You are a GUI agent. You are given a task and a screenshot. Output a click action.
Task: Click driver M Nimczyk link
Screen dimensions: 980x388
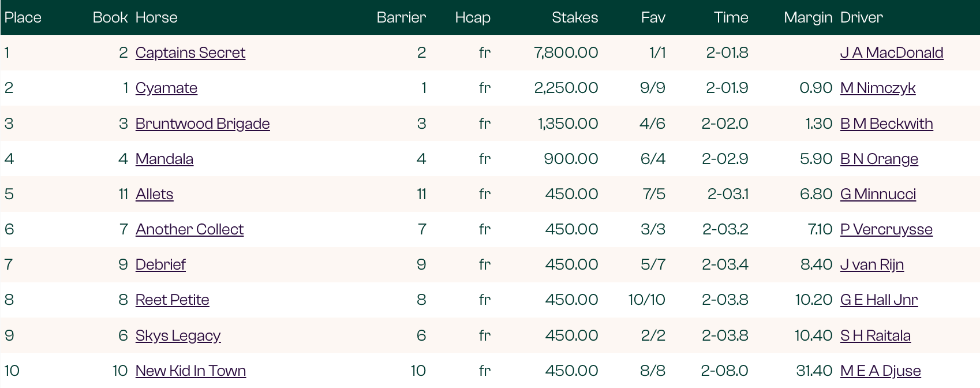[877, 88]
